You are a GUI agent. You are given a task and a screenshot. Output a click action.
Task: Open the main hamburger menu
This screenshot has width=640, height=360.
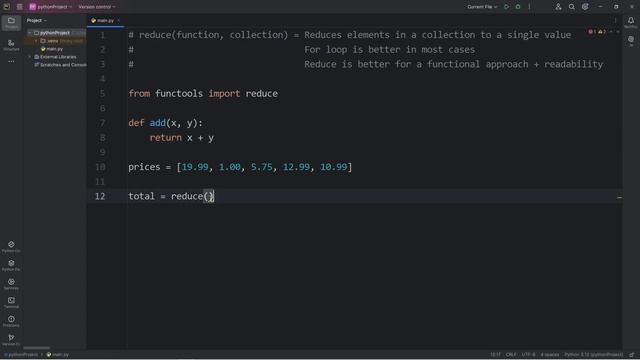(x=19, y=7)
